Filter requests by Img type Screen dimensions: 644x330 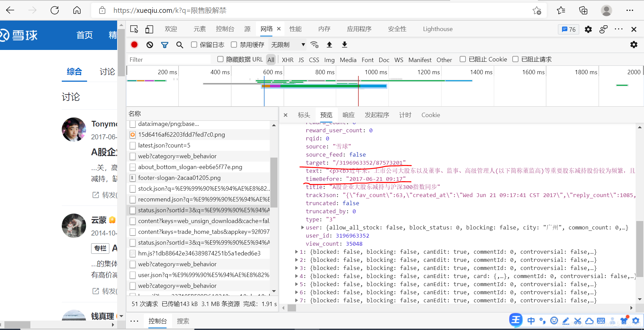pos(329,60)
